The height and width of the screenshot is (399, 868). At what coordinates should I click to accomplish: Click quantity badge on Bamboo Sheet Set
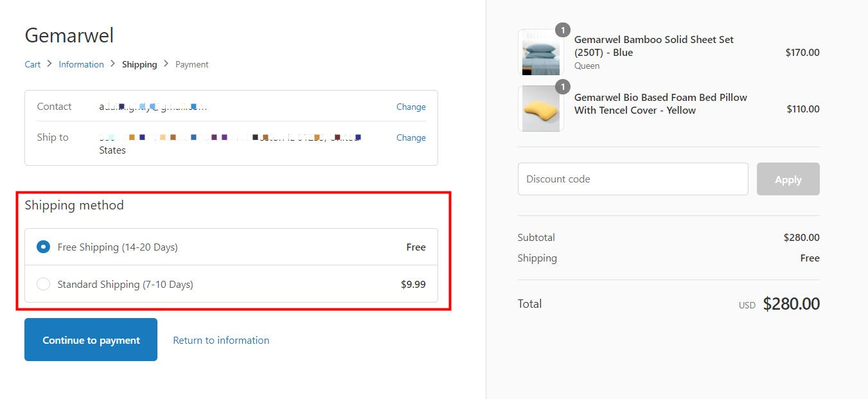coord(562,30)
